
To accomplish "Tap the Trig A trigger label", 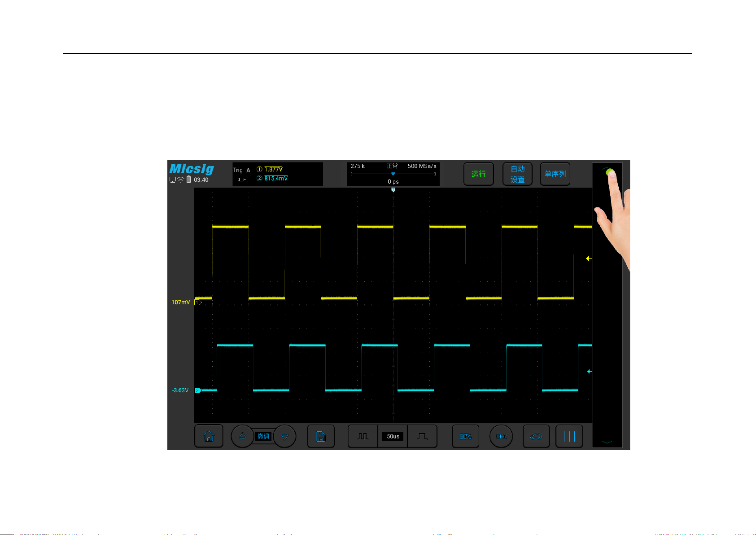I will [241, 170].
